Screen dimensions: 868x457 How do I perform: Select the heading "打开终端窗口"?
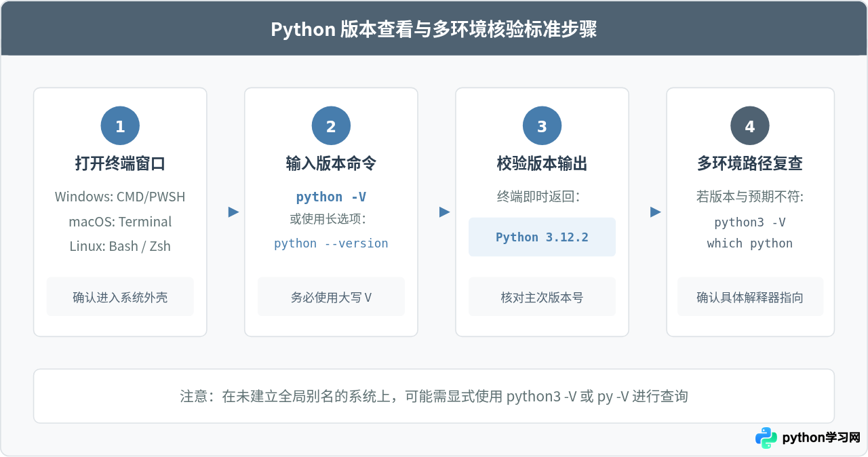coord(120,163)
